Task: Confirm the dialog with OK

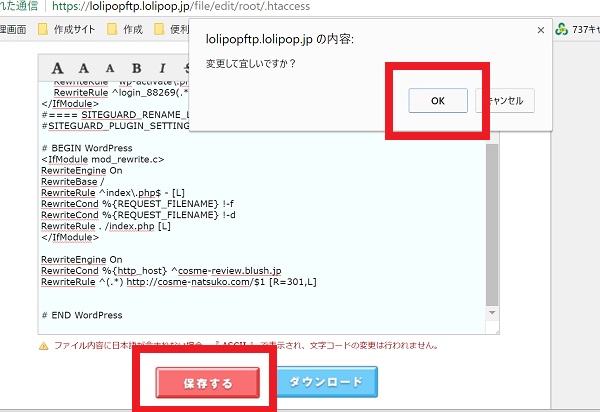Action: (438, 101)
